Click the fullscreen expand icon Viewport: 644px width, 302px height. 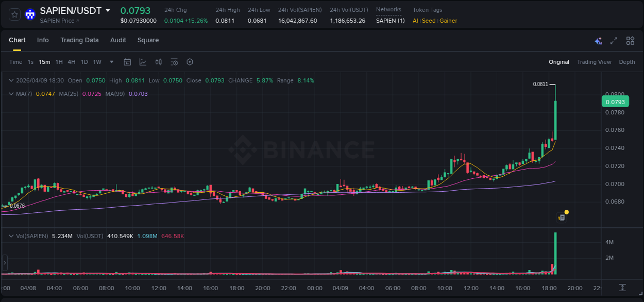[x=613, y=40]
